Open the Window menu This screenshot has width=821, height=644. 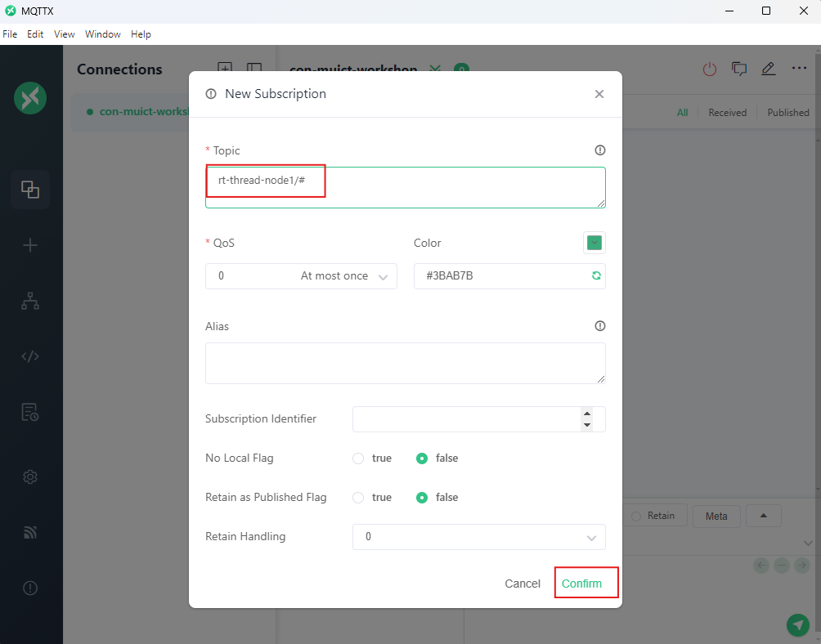(x=102, y=34)
